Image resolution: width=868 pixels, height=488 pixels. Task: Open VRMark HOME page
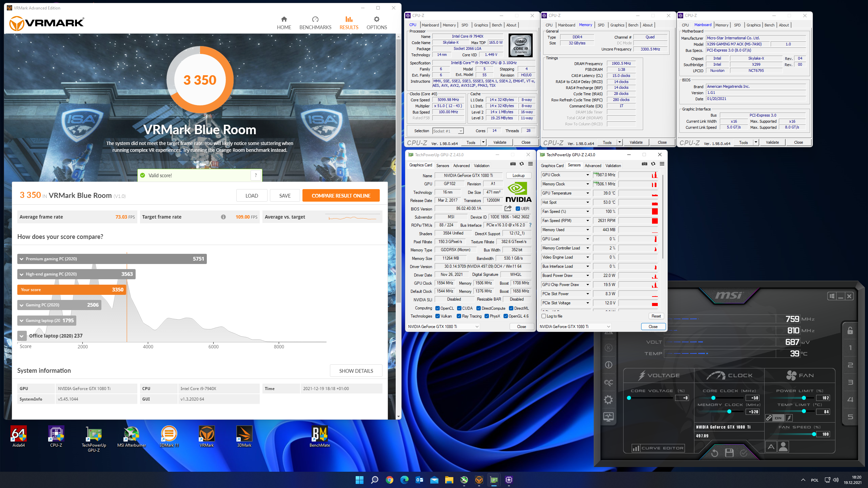tap(284, 23)
